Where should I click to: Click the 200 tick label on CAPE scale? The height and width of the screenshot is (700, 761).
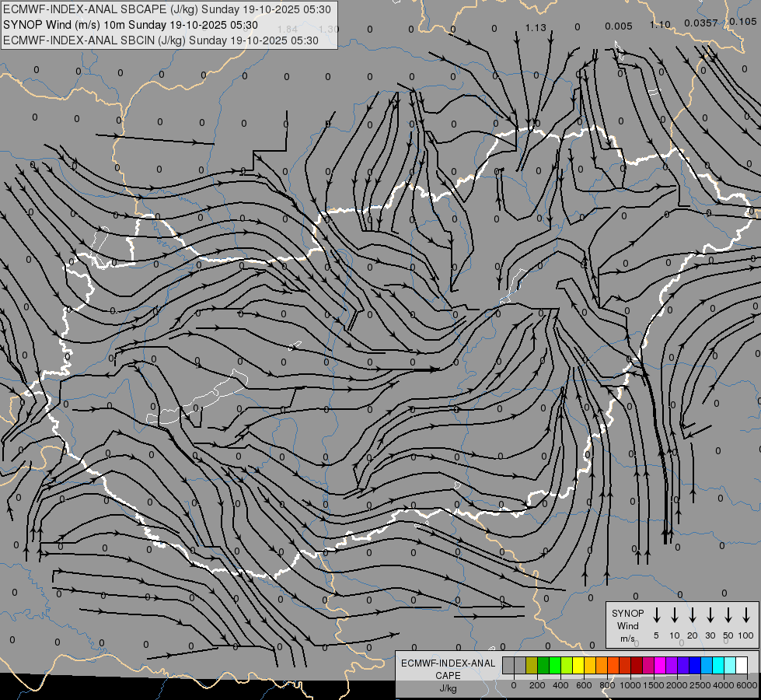click(537, 685)
